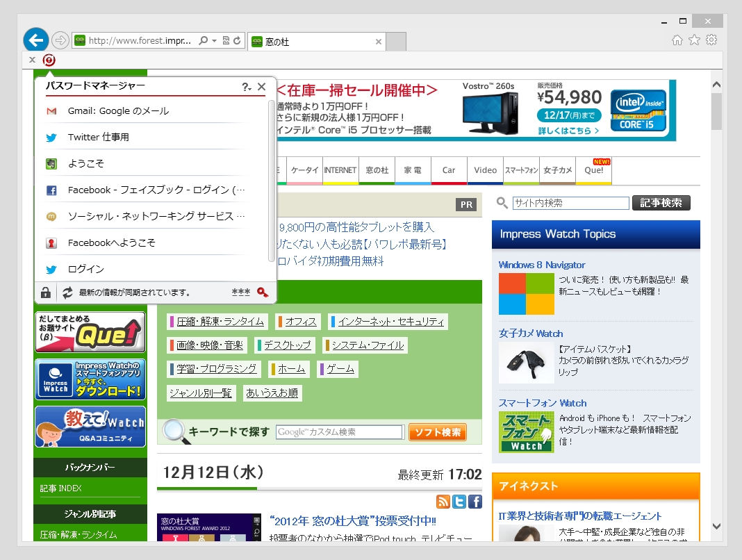
Task: Click the Windows 8 logo thumbnail
Action: point(526,293)
